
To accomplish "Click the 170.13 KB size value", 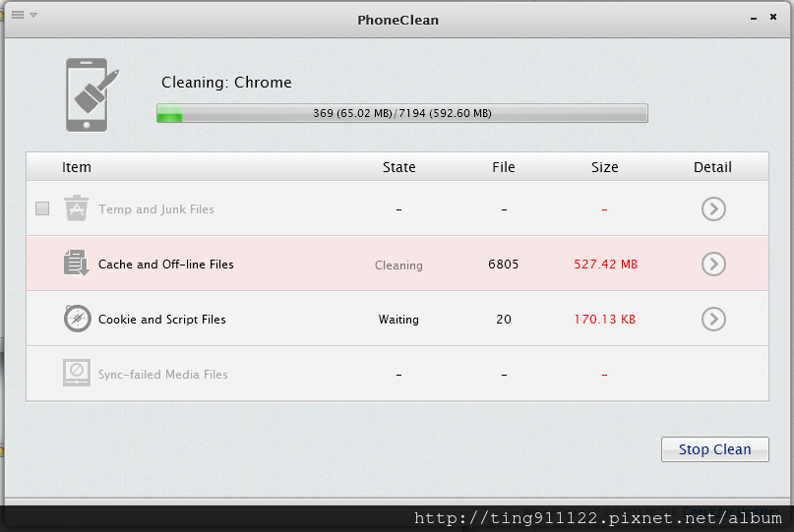I will point(605,320).
